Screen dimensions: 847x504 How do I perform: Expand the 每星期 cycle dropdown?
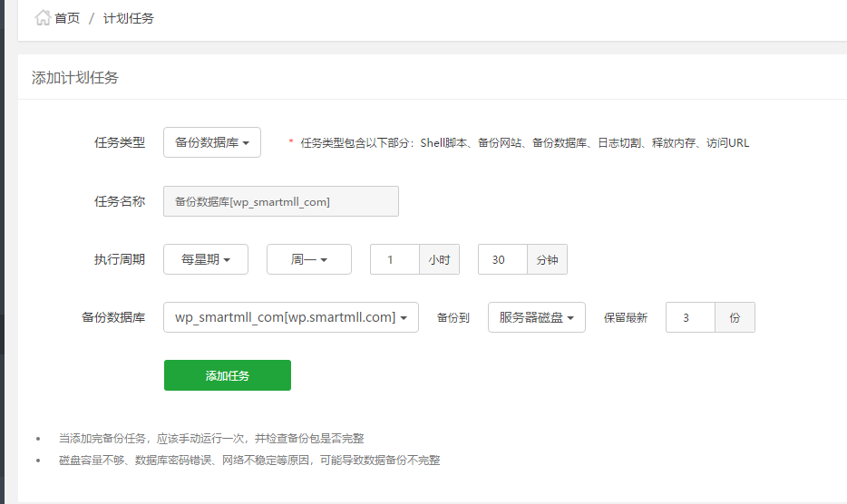206,259
